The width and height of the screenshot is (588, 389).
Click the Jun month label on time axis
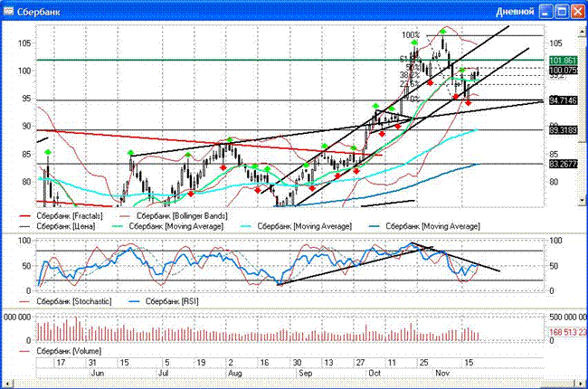pyautogui.click(x=98, y=374)
